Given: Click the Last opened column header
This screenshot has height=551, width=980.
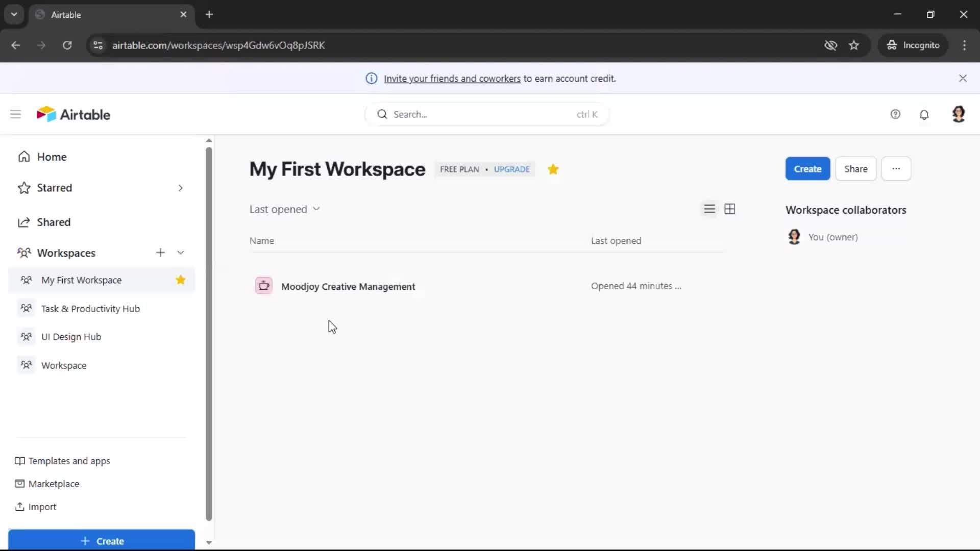Looking at the screenshot, I should (x=616, y=241).
